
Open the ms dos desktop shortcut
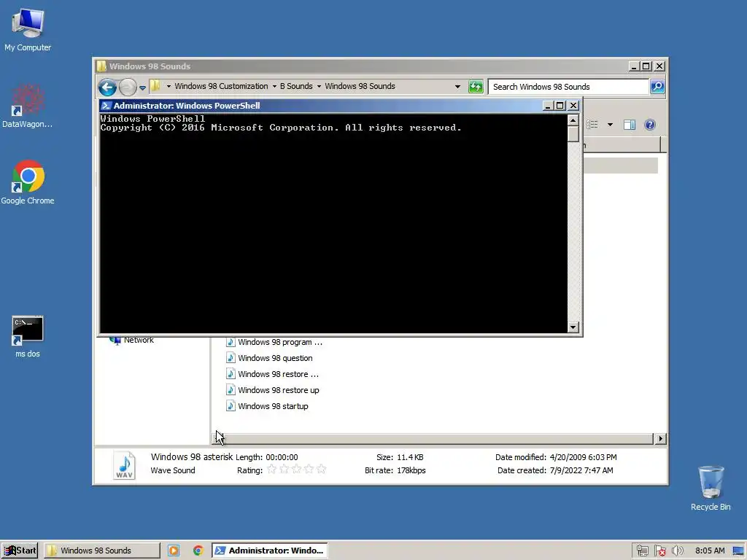coord(28,336)
